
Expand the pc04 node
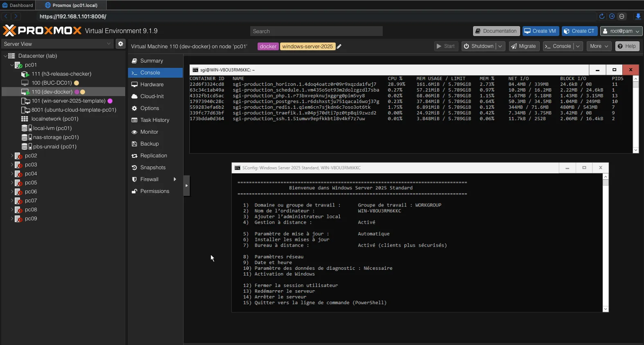point(11,174)
